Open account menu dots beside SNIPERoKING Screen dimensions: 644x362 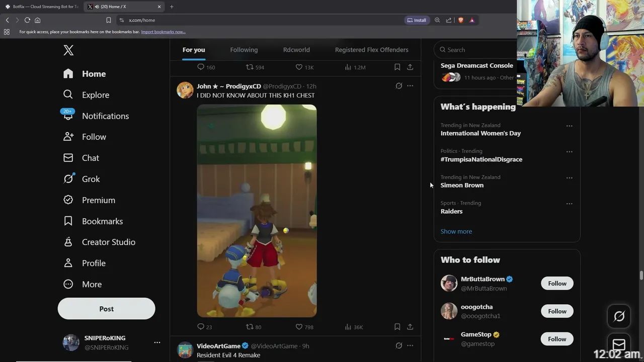(x=157, y=342)
